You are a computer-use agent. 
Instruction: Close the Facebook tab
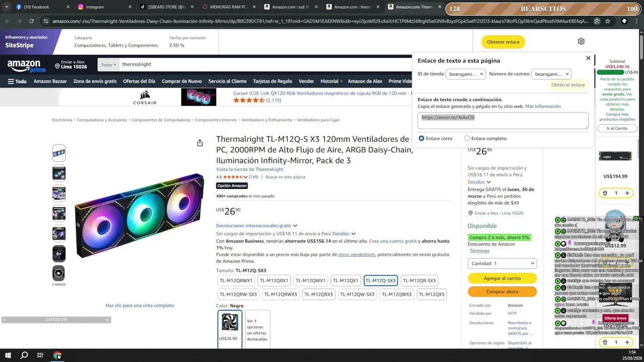pyautogui.click(x=68, y=7)
